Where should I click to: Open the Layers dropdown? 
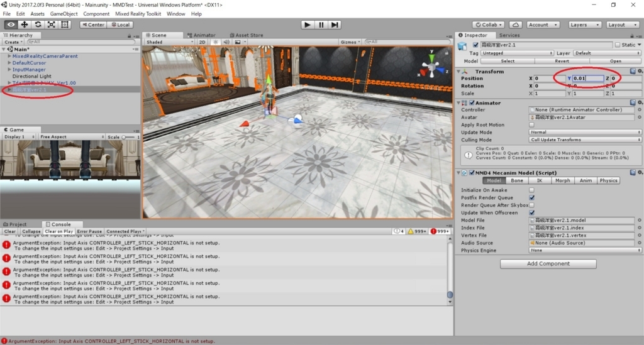(584, 25)
